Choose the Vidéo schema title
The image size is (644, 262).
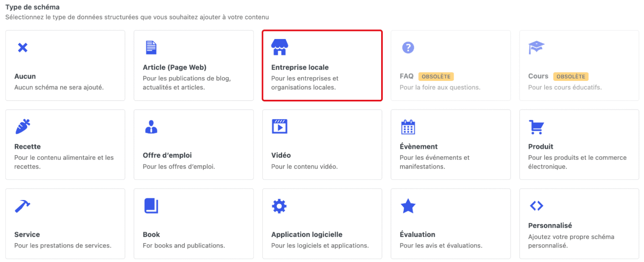tap(281, 156)
